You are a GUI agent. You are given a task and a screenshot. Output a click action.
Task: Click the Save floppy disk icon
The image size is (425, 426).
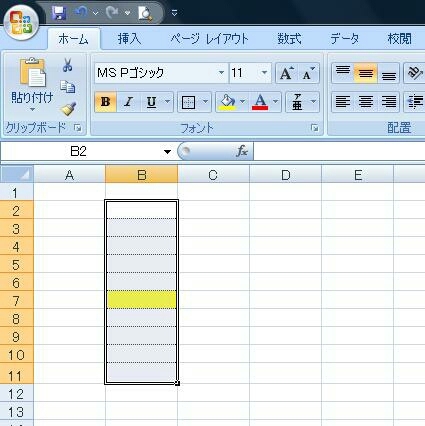[59, 13]
